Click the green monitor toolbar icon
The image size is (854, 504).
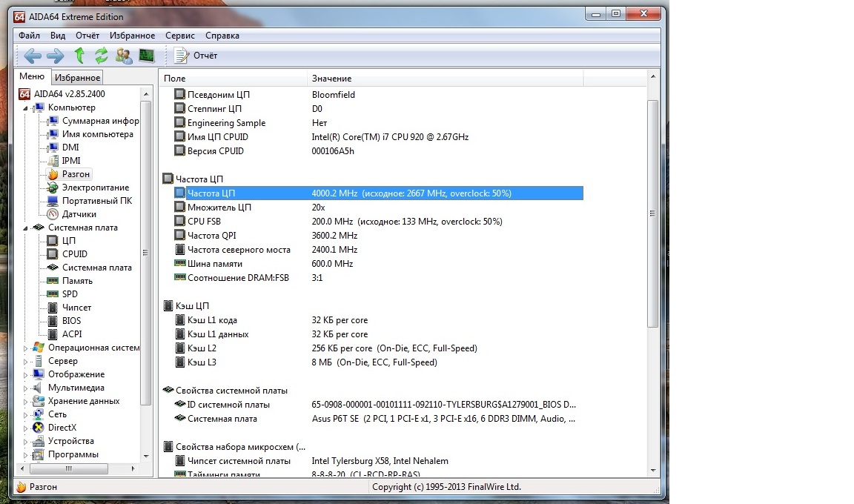click(147, 56)
